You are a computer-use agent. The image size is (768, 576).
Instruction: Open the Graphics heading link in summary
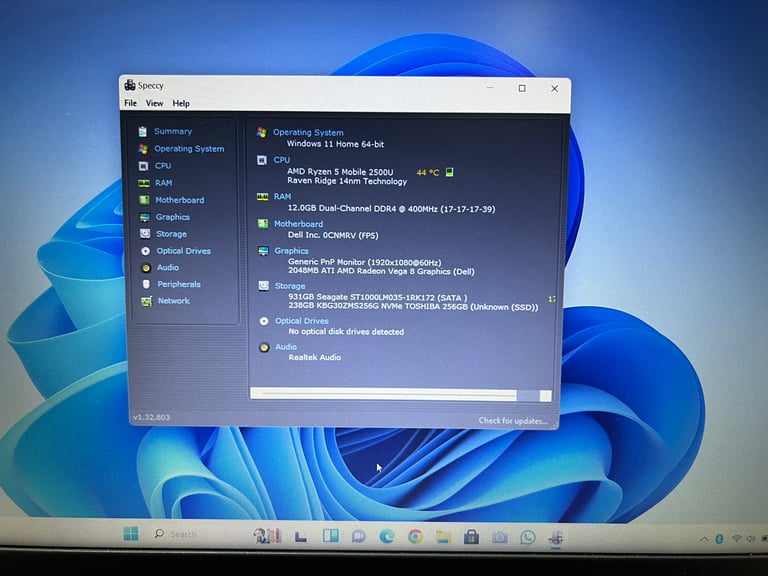click(x=291, y=251)
